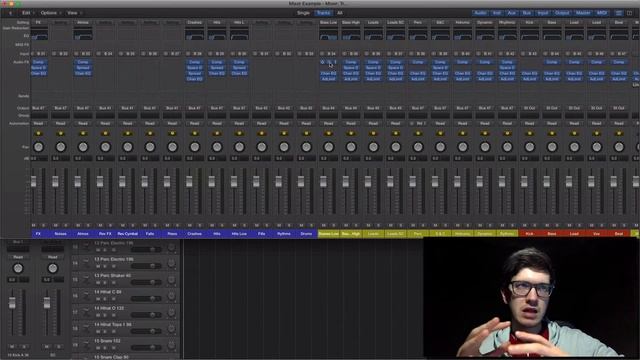Solo the Kick channel strip

[x=534, y=225]
